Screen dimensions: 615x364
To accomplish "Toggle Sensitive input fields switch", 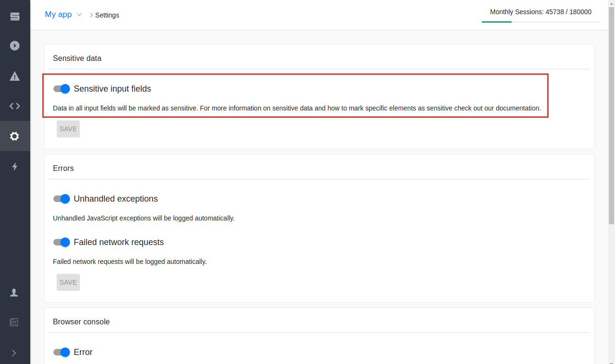I will coord(61,89).
